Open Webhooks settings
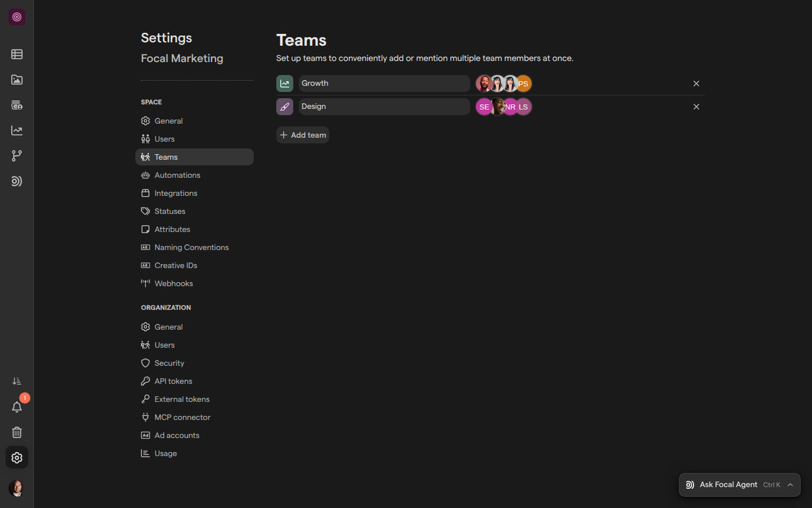The width and height of the screenshot is (812, 508). tap(195, 283)
